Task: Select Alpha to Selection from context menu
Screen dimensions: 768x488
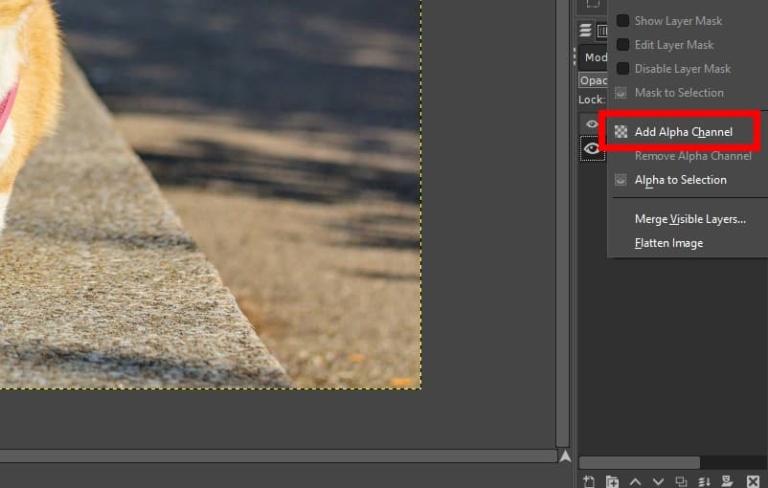Action: (680, 180)
